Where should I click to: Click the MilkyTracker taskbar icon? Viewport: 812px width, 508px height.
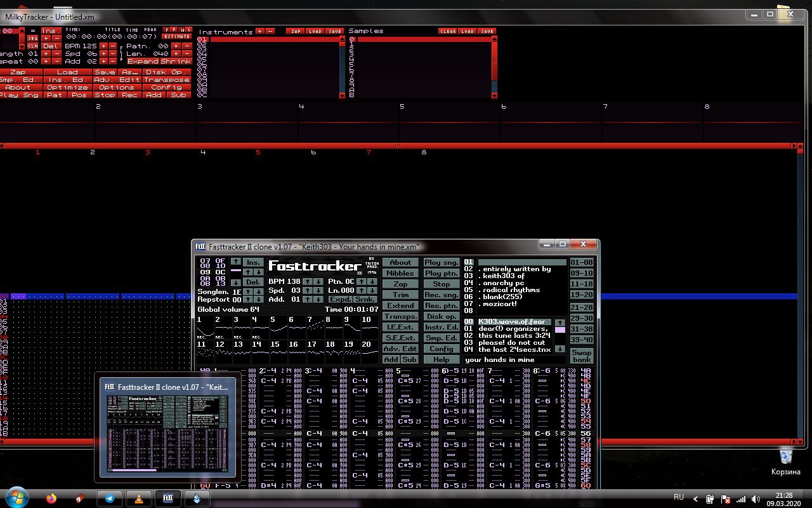point(197,498)
